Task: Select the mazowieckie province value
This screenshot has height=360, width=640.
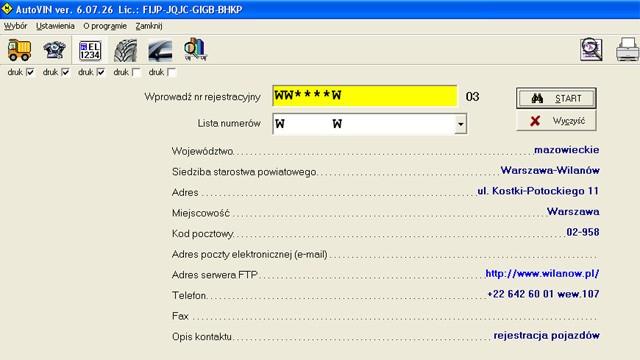Action: click(567, 150)
